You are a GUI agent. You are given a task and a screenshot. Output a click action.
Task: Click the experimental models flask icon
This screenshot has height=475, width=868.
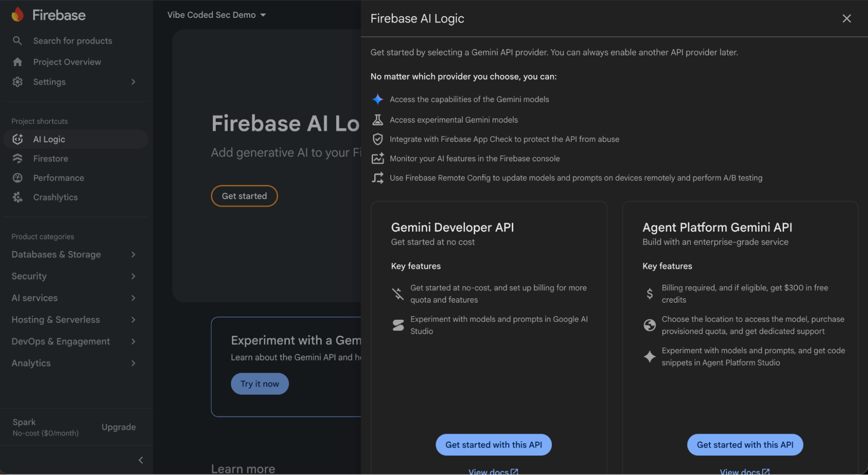point(378,120)
